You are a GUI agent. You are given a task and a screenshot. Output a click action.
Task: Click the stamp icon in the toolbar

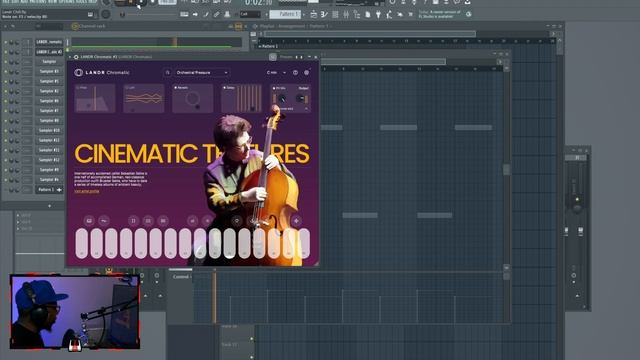tap(227, 14)
